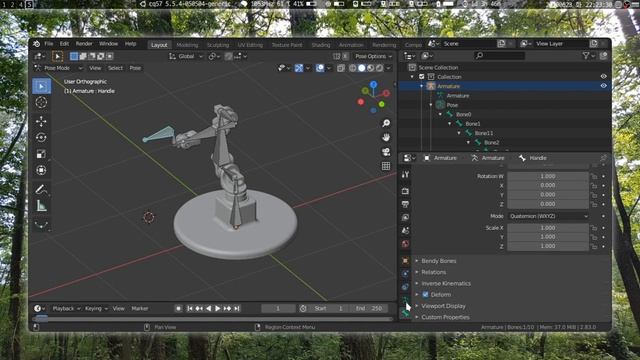Toggle lock on Scale X

pos(594,228)
